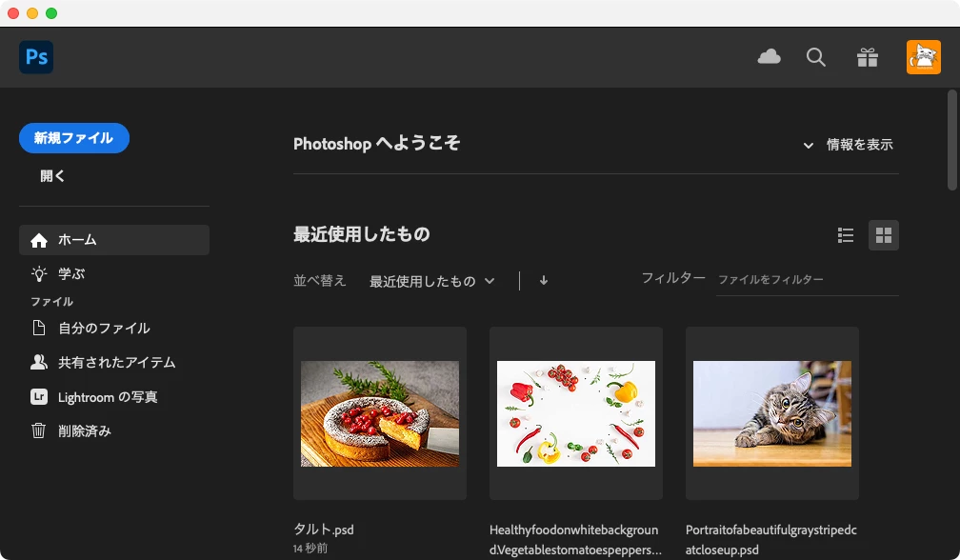Open the 最近使用したもの sort dropdown

(x=432, y=281)
